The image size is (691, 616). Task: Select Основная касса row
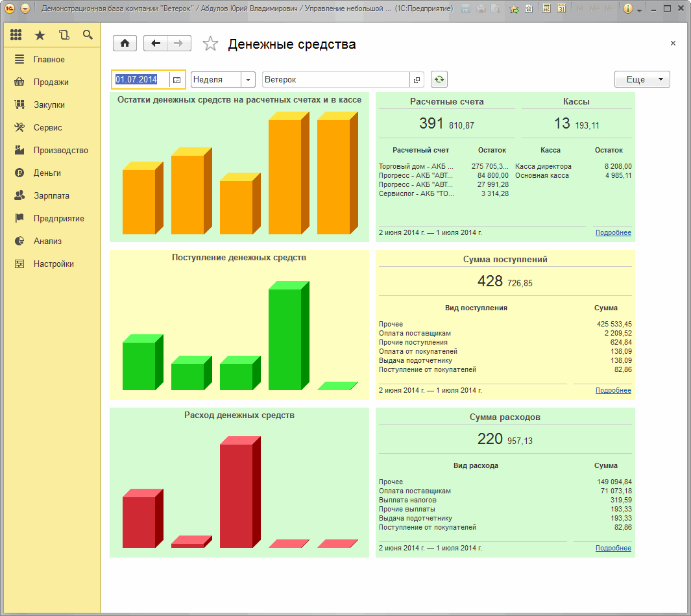(x=573, y=175)
